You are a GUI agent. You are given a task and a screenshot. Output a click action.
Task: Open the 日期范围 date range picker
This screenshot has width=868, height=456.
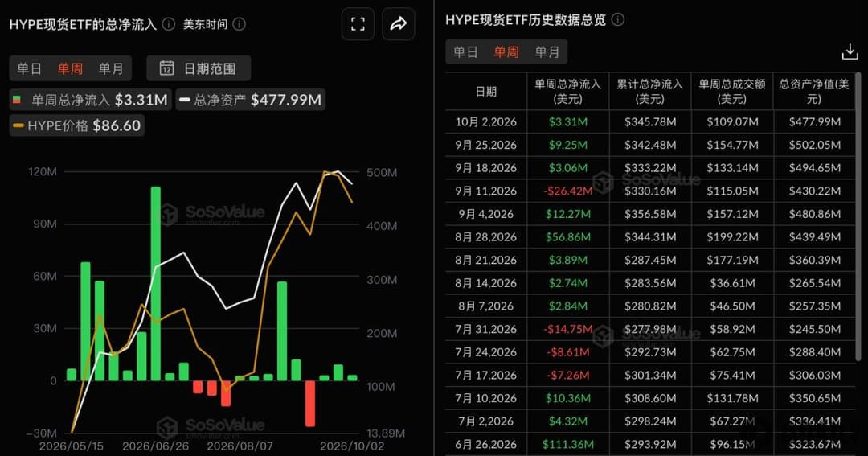pyautogui.click(x=199, y=68)
